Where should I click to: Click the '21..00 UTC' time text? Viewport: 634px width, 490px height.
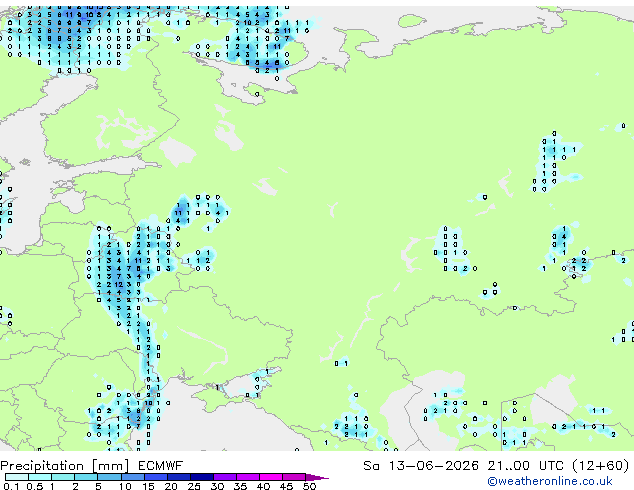pyautogui.click(x=525, y=466)
